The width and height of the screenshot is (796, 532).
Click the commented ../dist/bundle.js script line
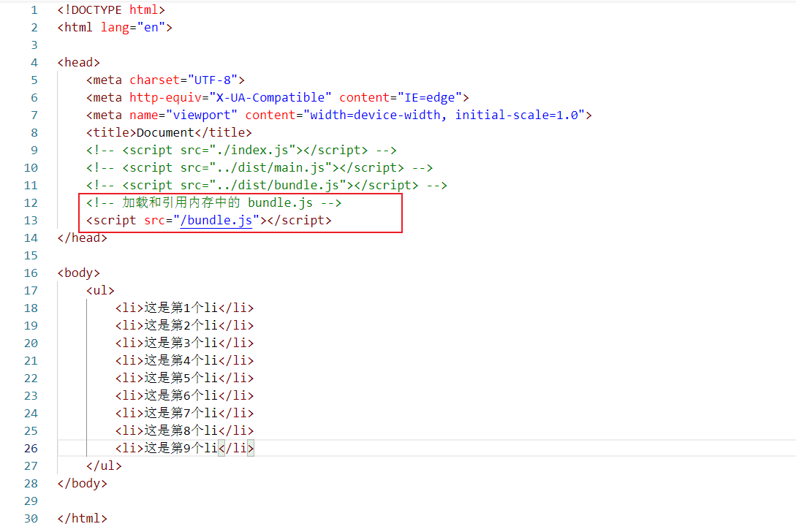point(267,186)
